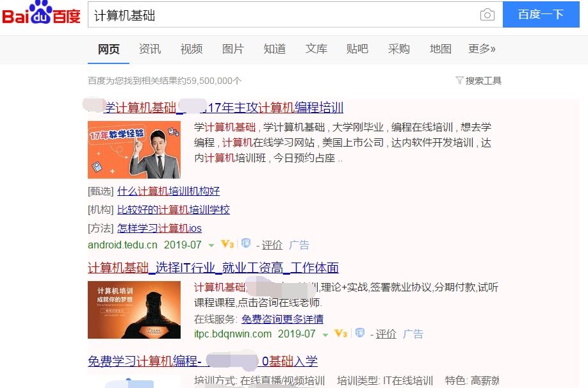Click the 百度一下 search button
Image resolution: width=588 pixels, height=388 pixels.
tap(541, 14)
